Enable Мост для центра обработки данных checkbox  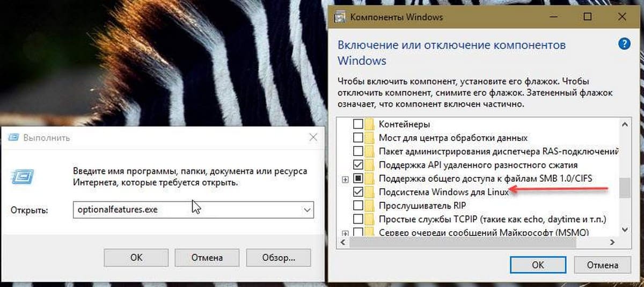coord(358,138)
